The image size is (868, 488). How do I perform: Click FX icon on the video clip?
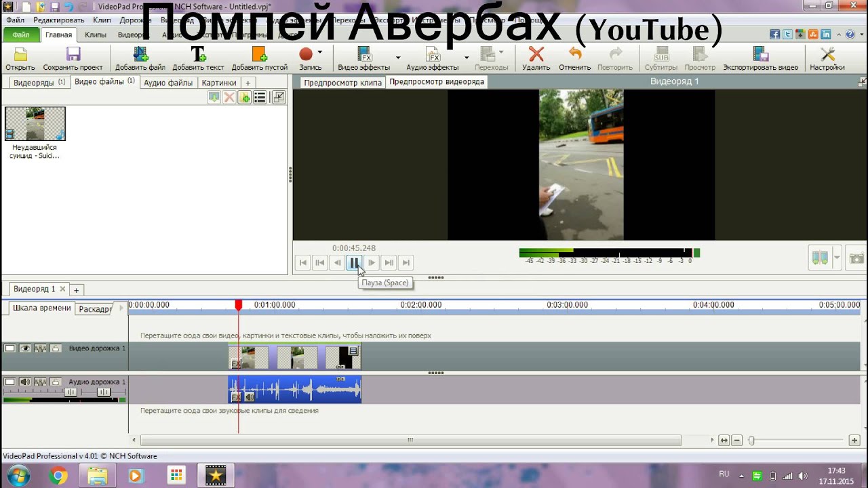[x=236, y=364]
